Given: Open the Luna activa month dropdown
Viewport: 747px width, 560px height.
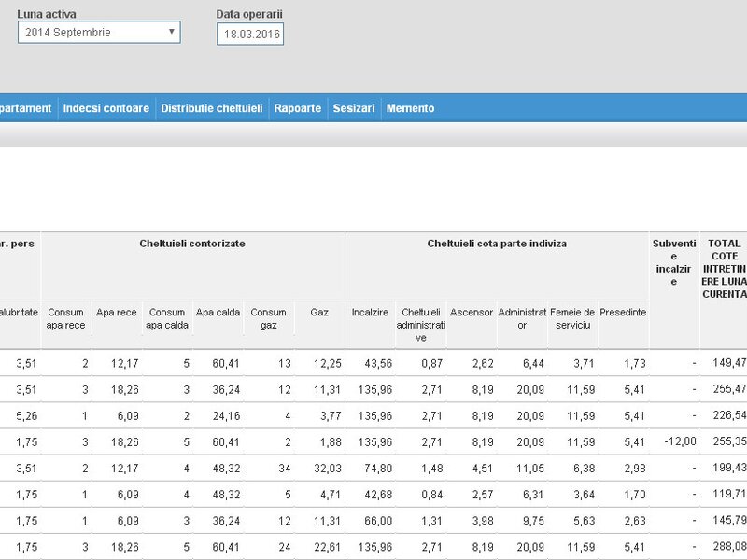Looking at the screenshot, I should pos(99,33).
